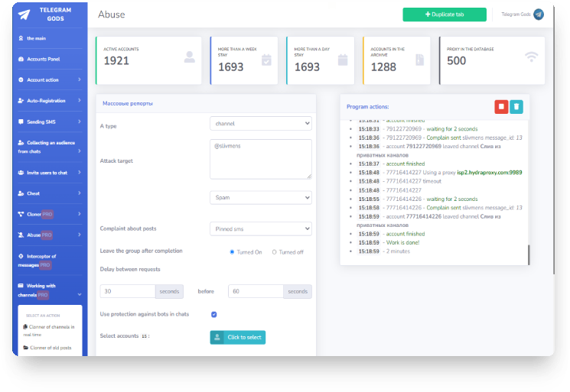The height and width of the screenshot is (392, 570).
Task: Click the teal trash icon to clear log
Action: point(516,107)
